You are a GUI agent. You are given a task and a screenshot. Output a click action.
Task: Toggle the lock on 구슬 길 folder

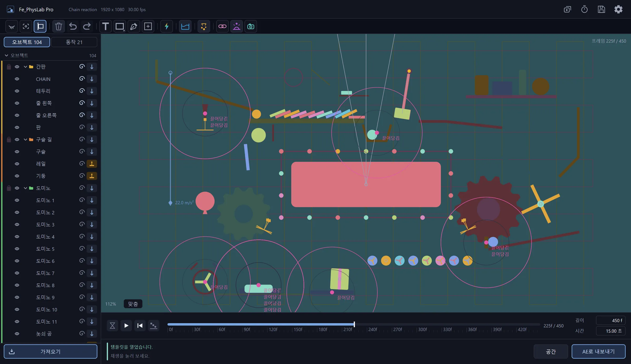click(x=9, y=140)
